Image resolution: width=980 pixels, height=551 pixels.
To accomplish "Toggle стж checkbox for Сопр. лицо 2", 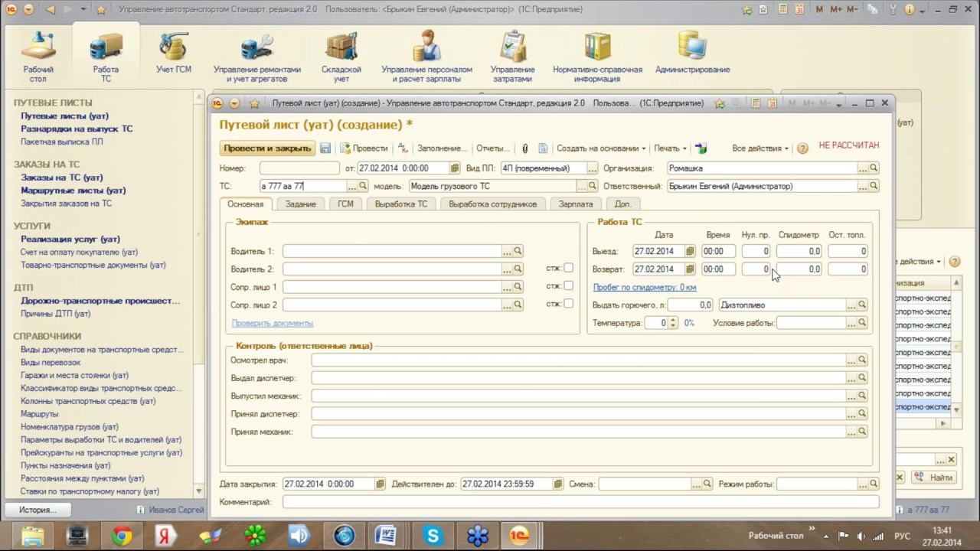I will coord(568,303).
